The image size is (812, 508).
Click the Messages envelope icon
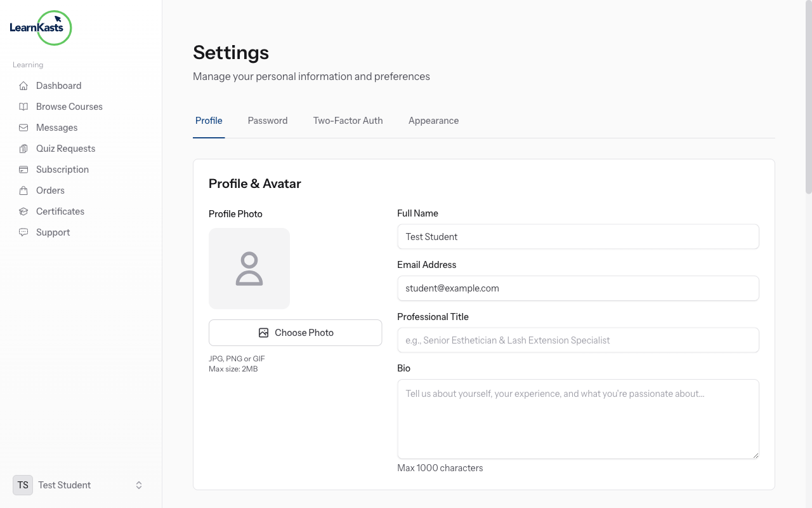click(23, 127)
